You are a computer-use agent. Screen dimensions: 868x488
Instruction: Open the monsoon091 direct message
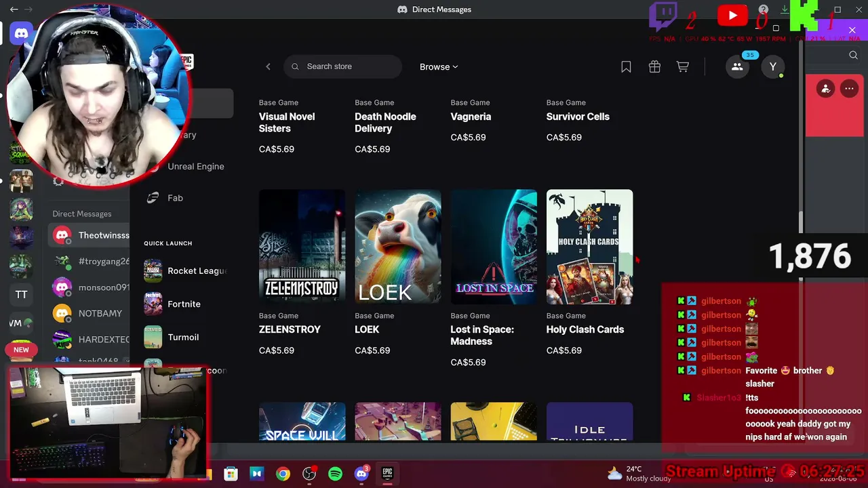point(91,287)
